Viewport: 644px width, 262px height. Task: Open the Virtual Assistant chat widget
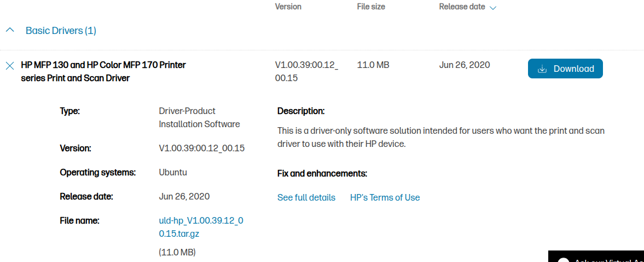(x=596, y=256)
